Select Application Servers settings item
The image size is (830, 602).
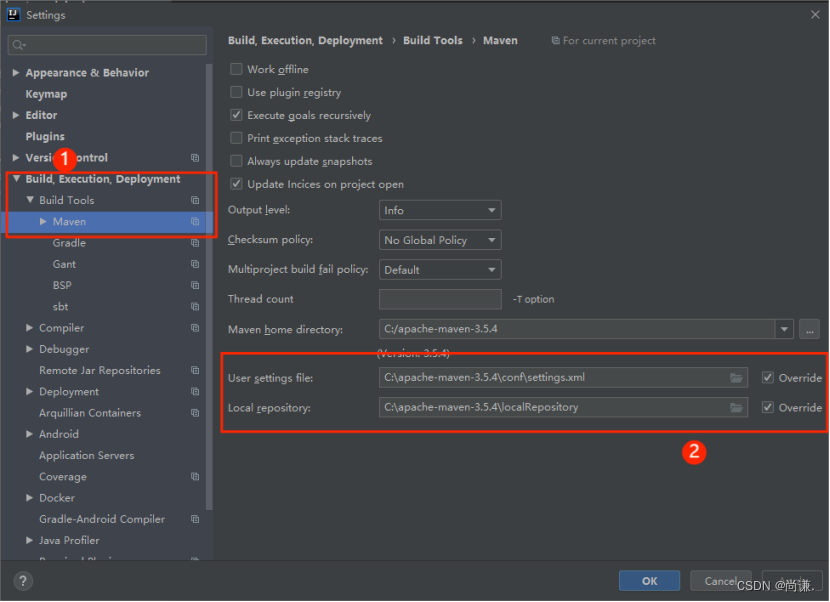[x=86, y=455]
